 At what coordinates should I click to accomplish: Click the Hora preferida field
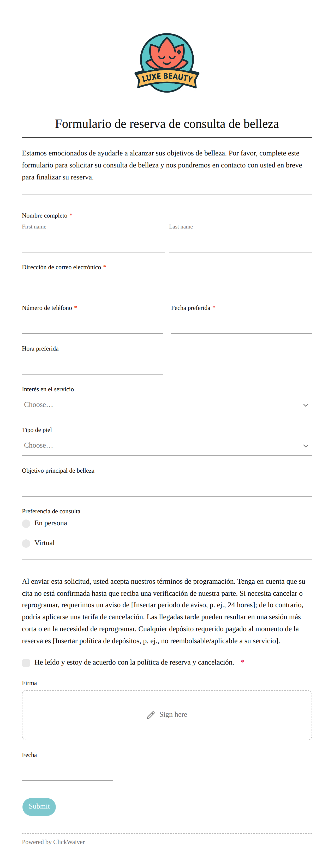coord(92,365)
